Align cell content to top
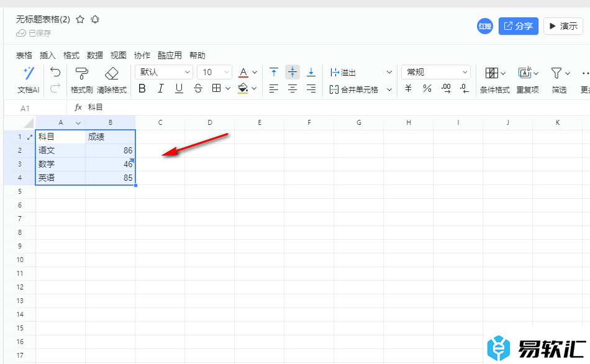 pos(274,72)
